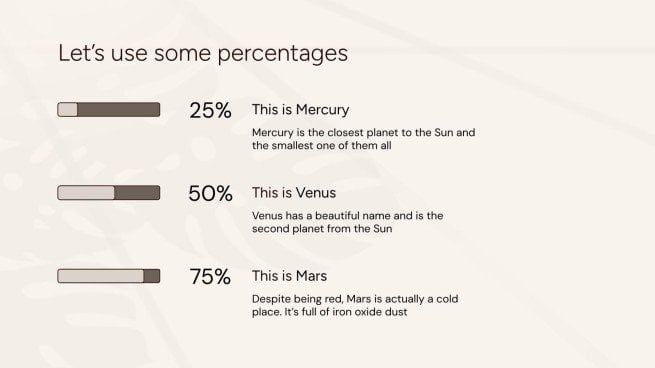This screenshot has height=368, width=655.
Task: Click the dark unfilled part of 25% bar
Action: click(119, 109)
